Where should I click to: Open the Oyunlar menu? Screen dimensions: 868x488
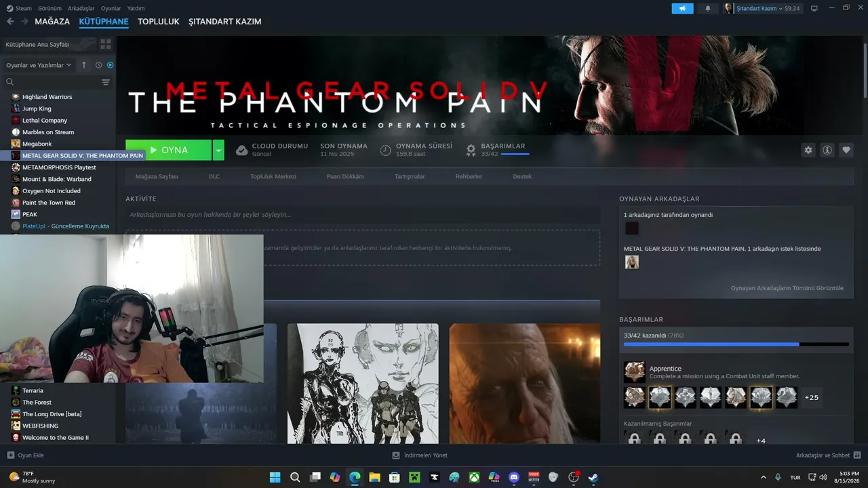111,8
